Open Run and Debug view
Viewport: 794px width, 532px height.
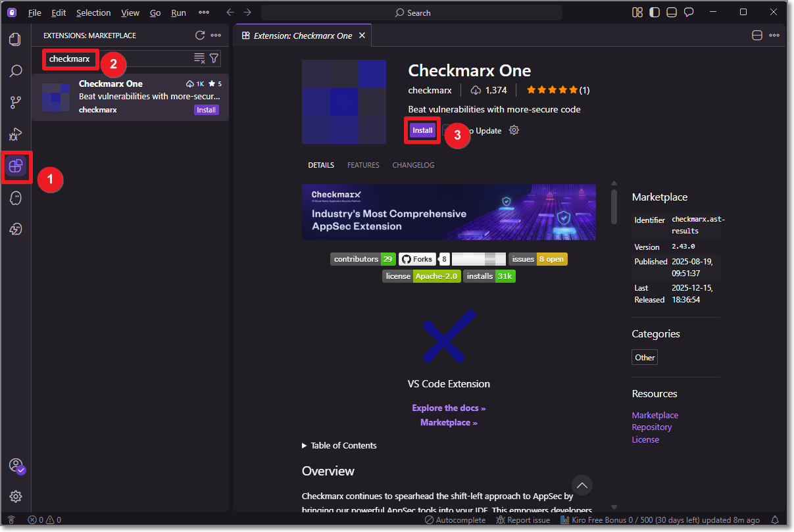point(15,134)
